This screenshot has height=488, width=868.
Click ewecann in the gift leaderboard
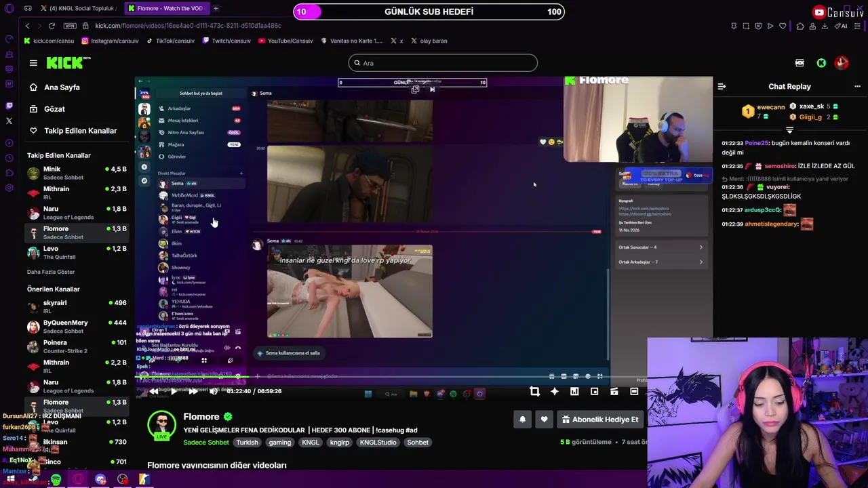(771, 107)
